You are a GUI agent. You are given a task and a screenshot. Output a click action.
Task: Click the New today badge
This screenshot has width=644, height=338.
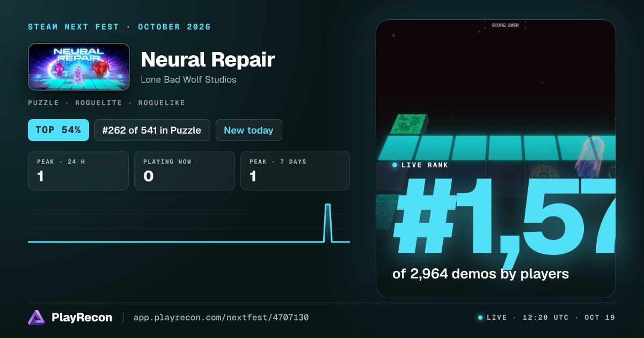pos(248,130)
